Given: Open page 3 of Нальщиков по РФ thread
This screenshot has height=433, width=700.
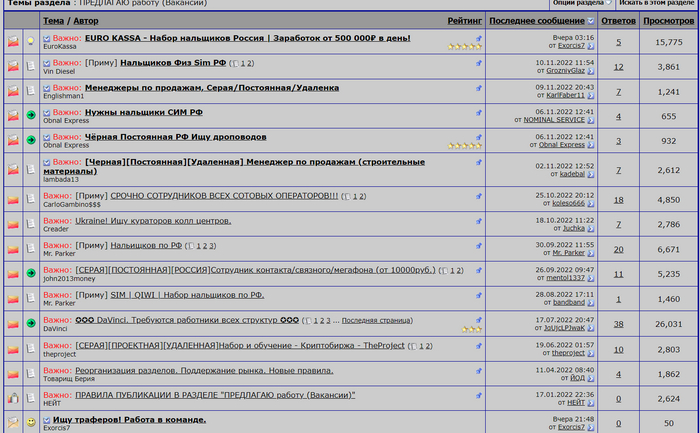Looking at the screenshot, I should tap(212, 246).
